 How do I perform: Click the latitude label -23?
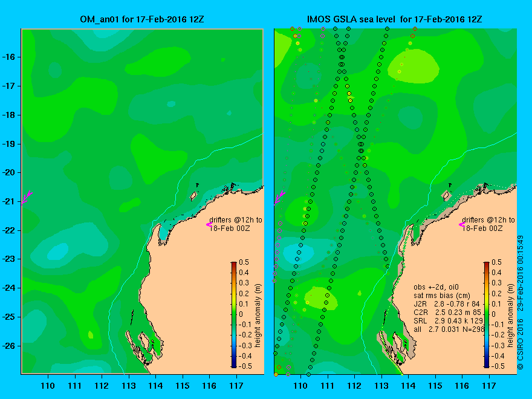[8, 259]
